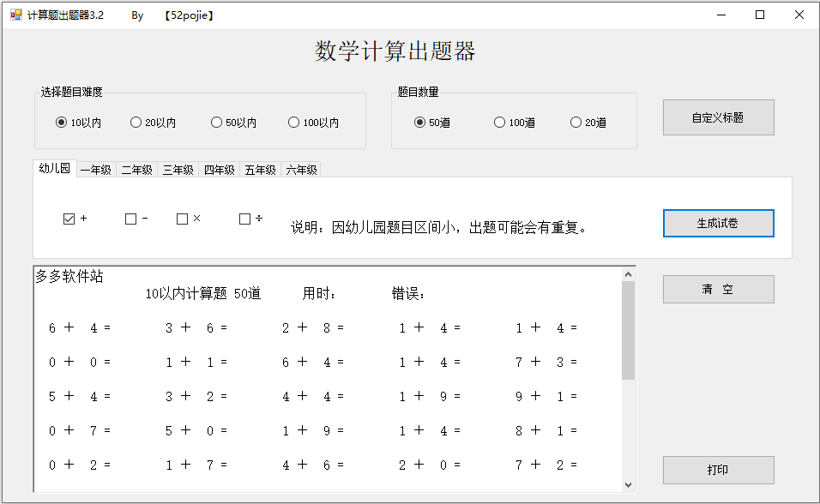Choose 20道 question count
The width and height of the screenshot is (820, 504).
588,123
